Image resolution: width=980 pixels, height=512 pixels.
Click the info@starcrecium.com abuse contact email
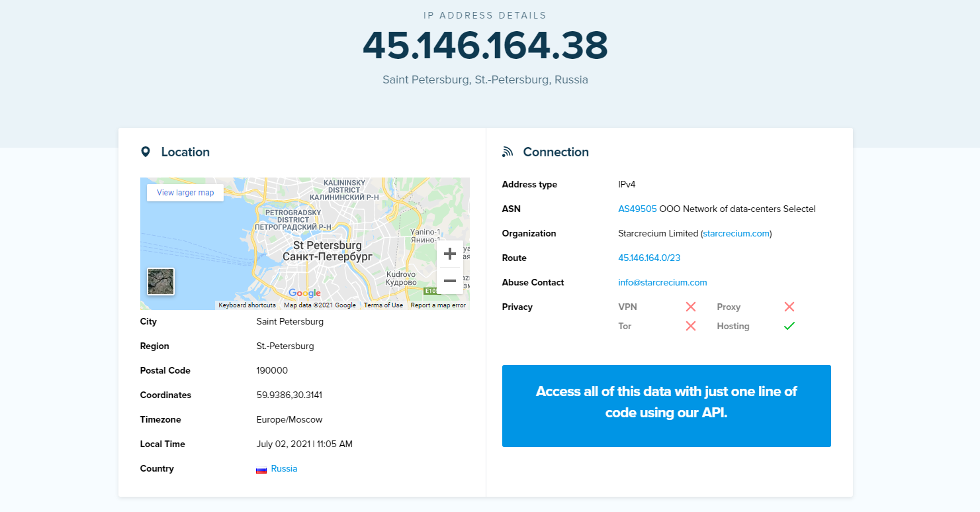[662, 282]
